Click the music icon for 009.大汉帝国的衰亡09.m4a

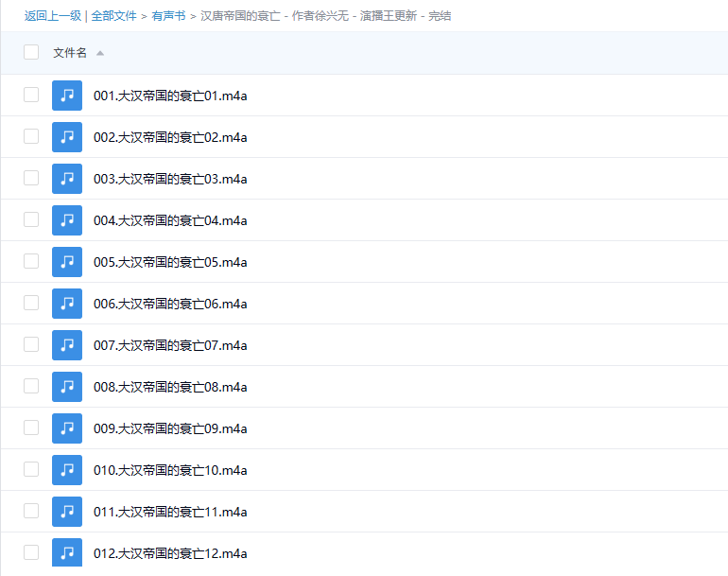[67, 428]
